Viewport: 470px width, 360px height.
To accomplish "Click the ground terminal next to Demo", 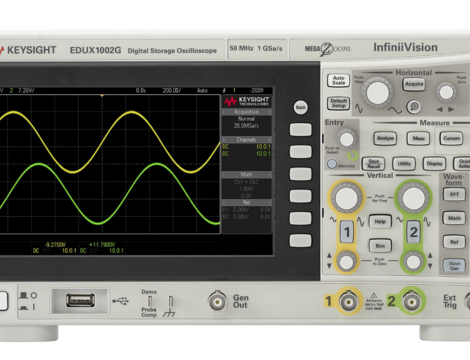I will point(171,302).
